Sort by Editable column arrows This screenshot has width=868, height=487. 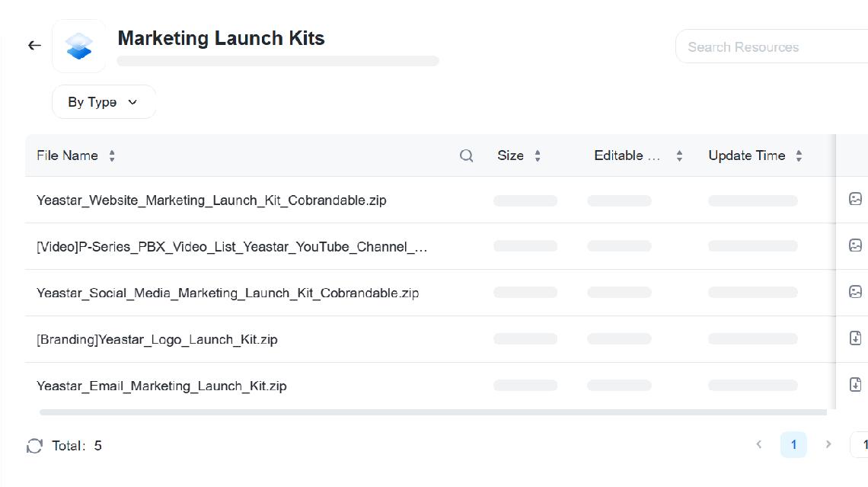[679, 155]
